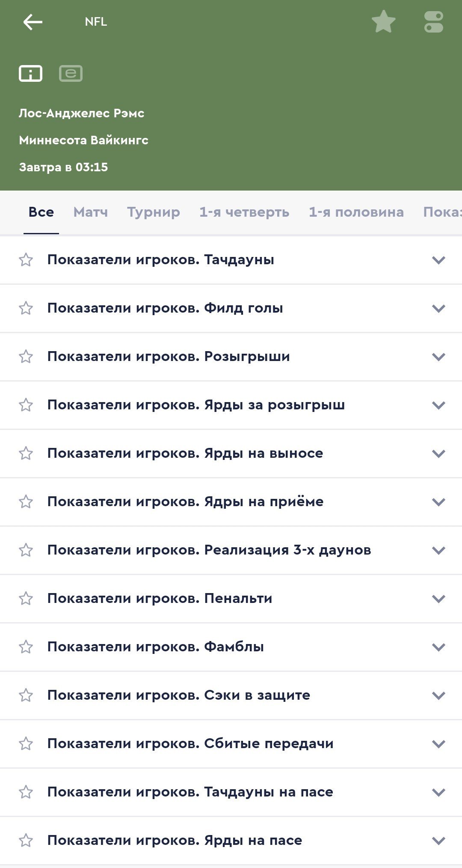Favorite the Ярды на выносе market
Viewport: 462px width, 868px height.
pos(26,453)
